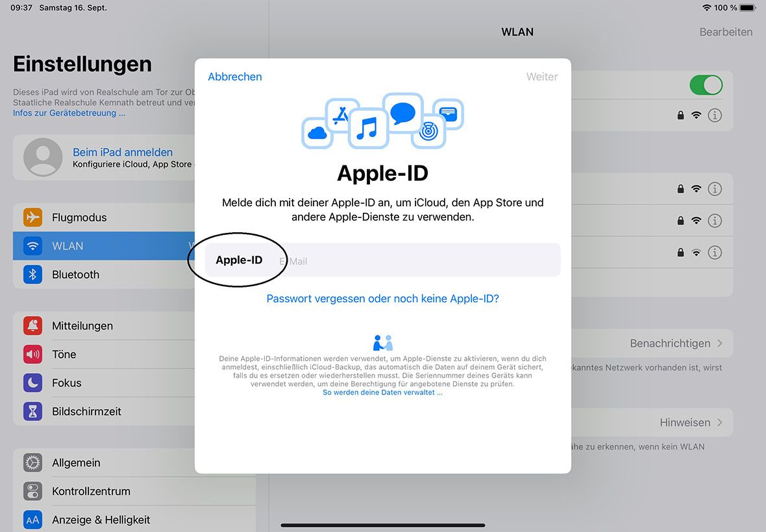Image resolution: width=766 pixels, height=532 pixels.
Task: Click the Wallet card icon in the dialog
Action: [x=448, y=114]
